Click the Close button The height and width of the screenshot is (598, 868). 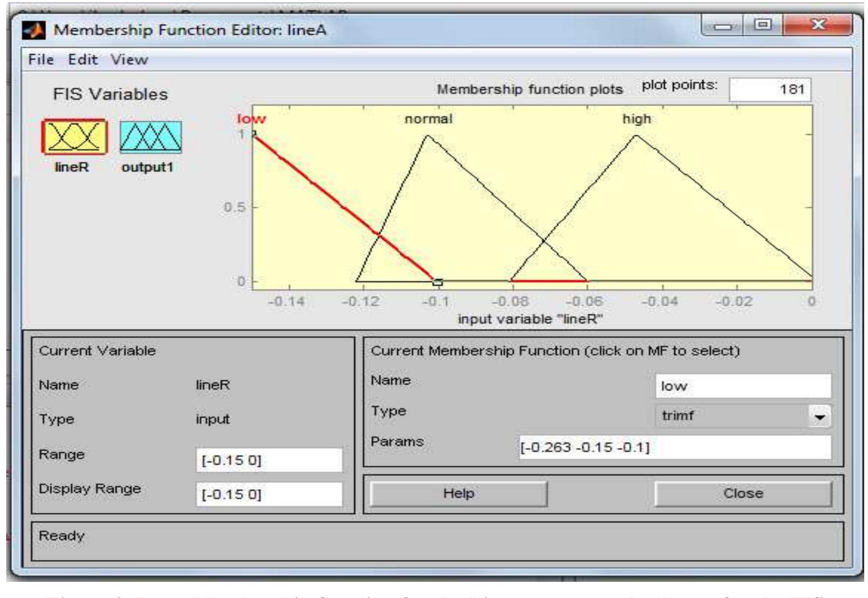click(743, 493)
